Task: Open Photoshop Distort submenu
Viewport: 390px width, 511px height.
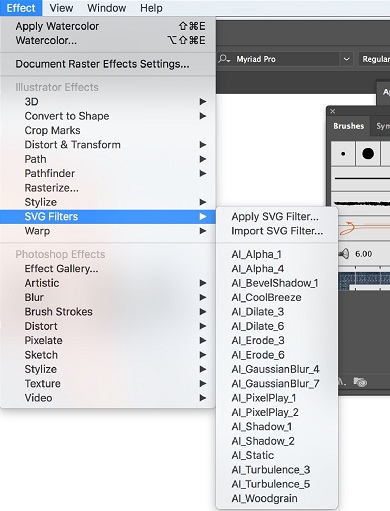Action: click(108, 326)
